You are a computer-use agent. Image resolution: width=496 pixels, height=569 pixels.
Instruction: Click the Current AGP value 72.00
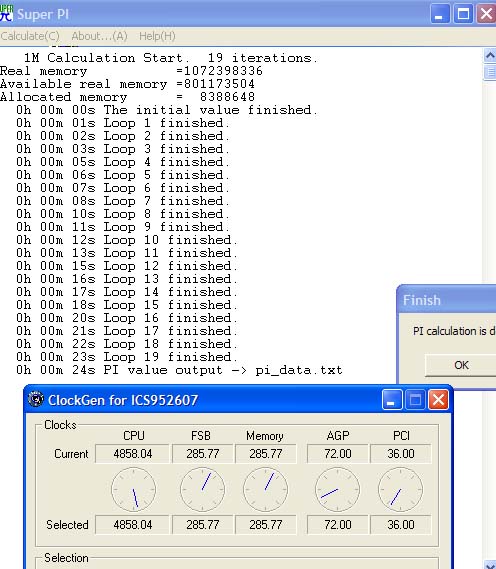pyautogui.click(x=337, y=454)
